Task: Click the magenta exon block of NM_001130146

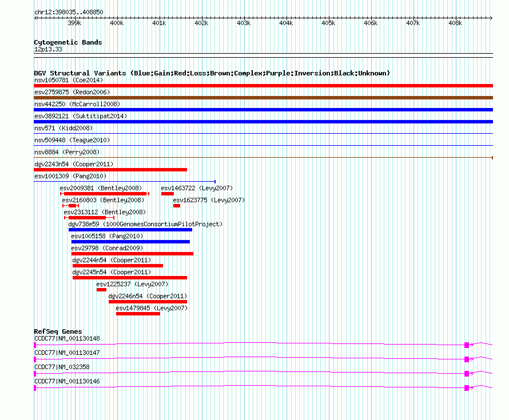Action: pos(467,388)
